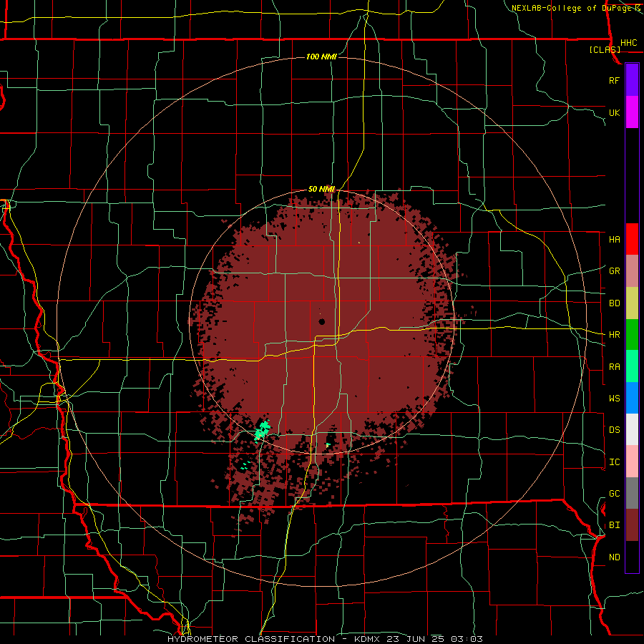Screen dimensions: 644x644
Task: Click the magenta UK color swatch
Action: click(x=632, y=112)
